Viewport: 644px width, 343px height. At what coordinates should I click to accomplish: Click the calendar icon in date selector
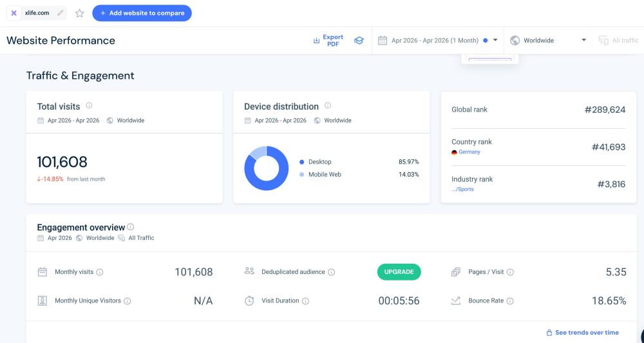coord(383,41)
